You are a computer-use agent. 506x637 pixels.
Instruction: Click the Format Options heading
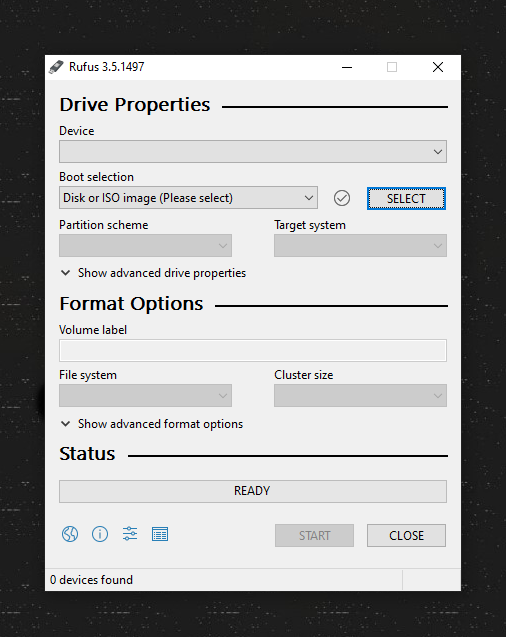[x=131, y=304]
